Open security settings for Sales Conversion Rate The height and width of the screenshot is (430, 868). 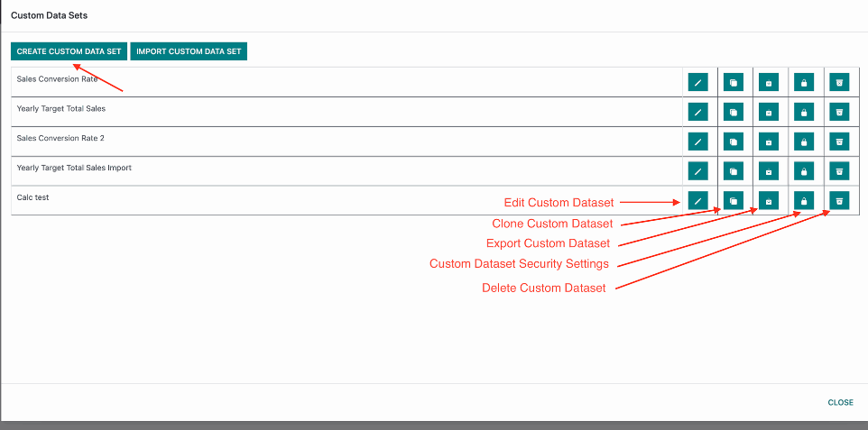(804, 82)
